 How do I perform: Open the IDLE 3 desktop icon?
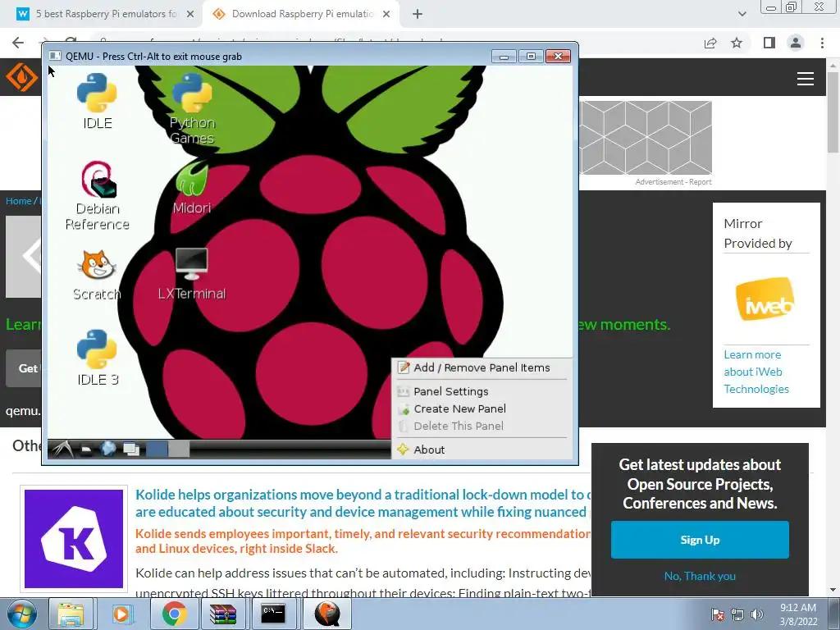tap(98, 358)
